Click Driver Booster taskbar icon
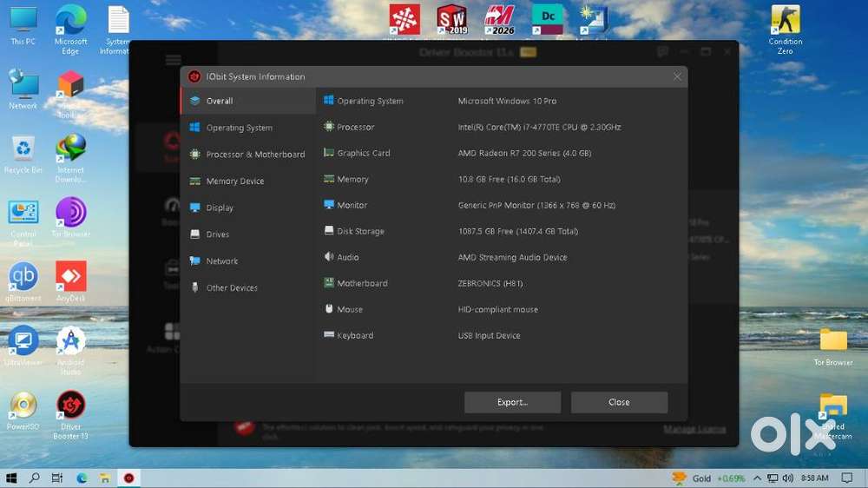The image size is (868, 488). (128, 478)
